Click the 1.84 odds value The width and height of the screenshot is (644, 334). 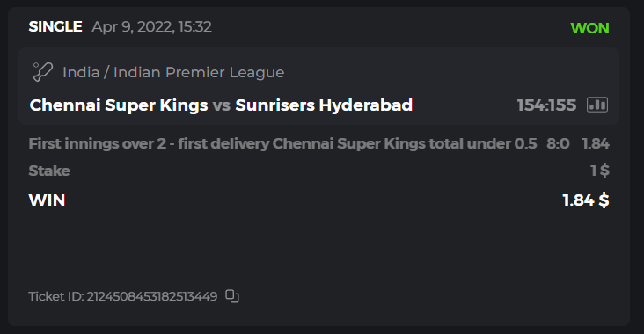(596, 143)
